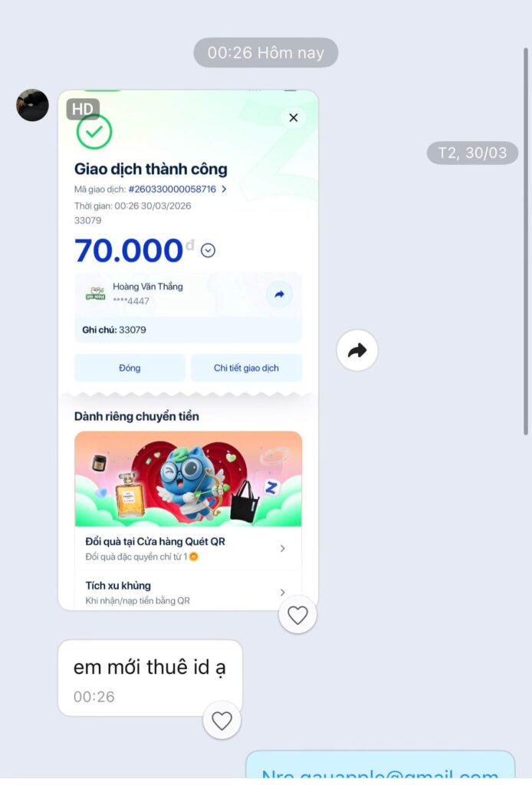Click the chat scrollbar on the right

pos(525,241)
